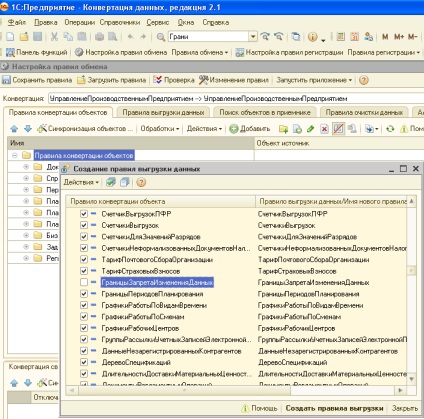The height and width of the screenshot is (419, 424).
Task: Switch to Правила выгрузки данных tab
Action: tap(163, 112)
